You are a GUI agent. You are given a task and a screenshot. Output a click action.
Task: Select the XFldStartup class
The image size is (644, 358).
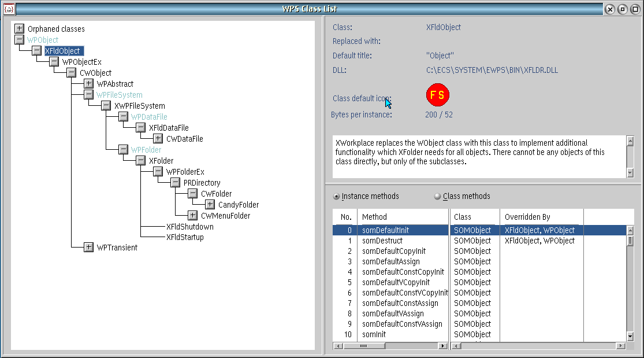click(x=185, y=237)
